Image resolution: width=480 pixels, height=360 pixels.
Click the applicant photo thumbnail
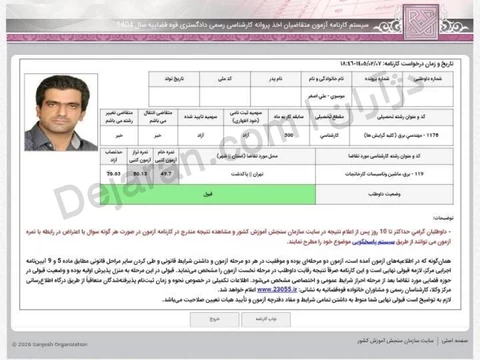tap(61, 112)
